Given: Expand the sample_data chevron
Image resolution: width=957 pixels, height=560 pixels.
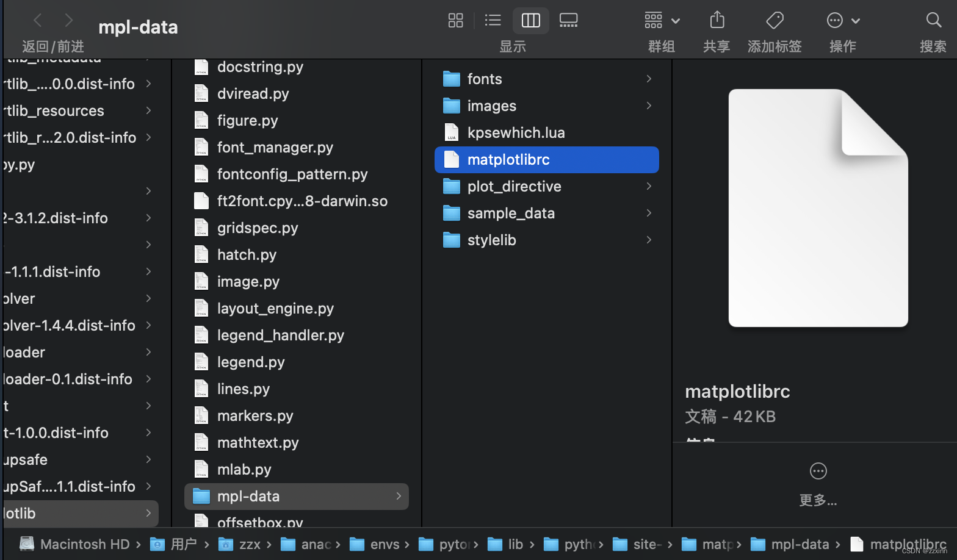Looking at the screenshot, I should click(x=649, y=213).
